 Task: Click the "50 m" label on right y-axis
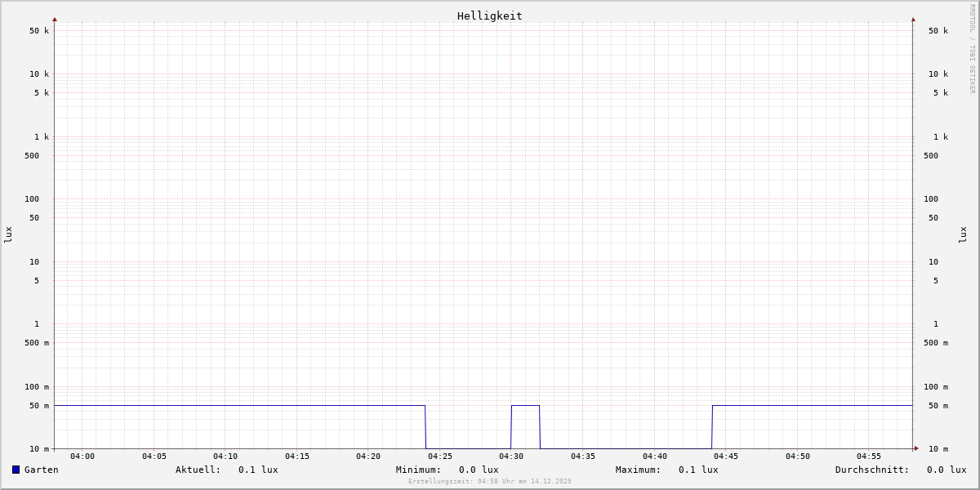coord(938,406)
